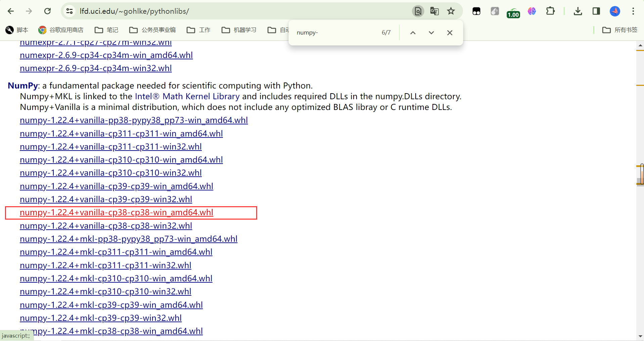Open the 所有书签 folder
The height and width of the screenshot is (341, 644).
point(620,30)
